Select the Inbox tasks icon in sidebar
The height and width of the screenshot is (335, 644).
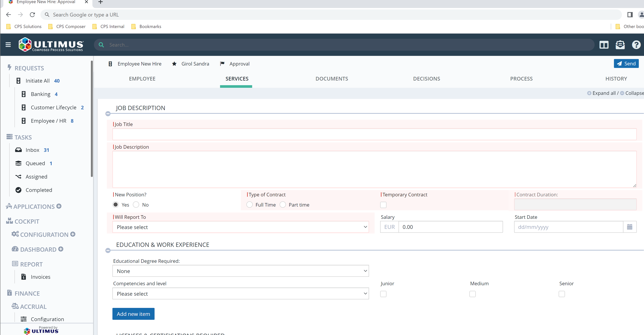pos(19,150)
